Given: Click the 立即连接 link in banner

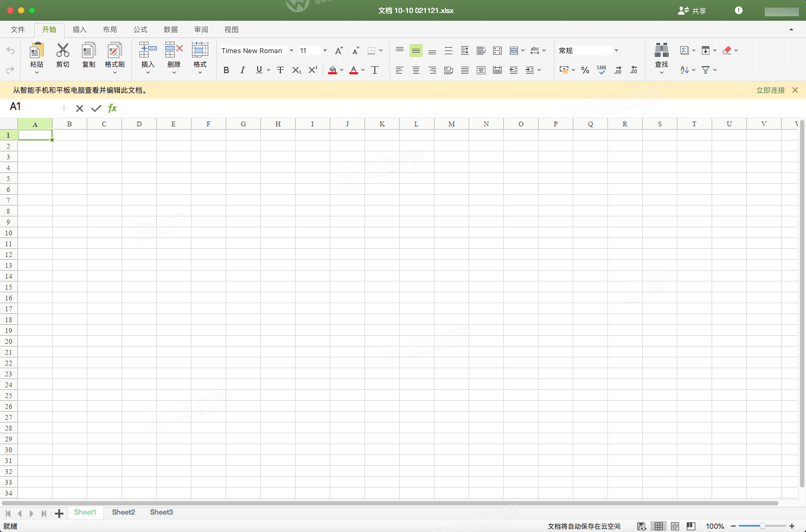Looking at the screenshot, I should 770,90.
